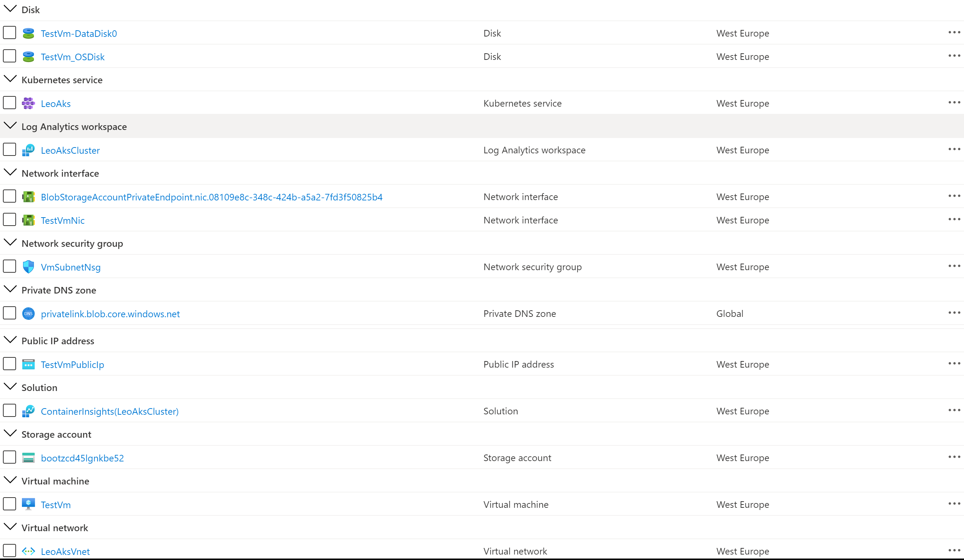Click the DNS icon beside privatelink.blob.core.windows.net
The height and width of the screenshot is (560, 964).
point(28,314)
